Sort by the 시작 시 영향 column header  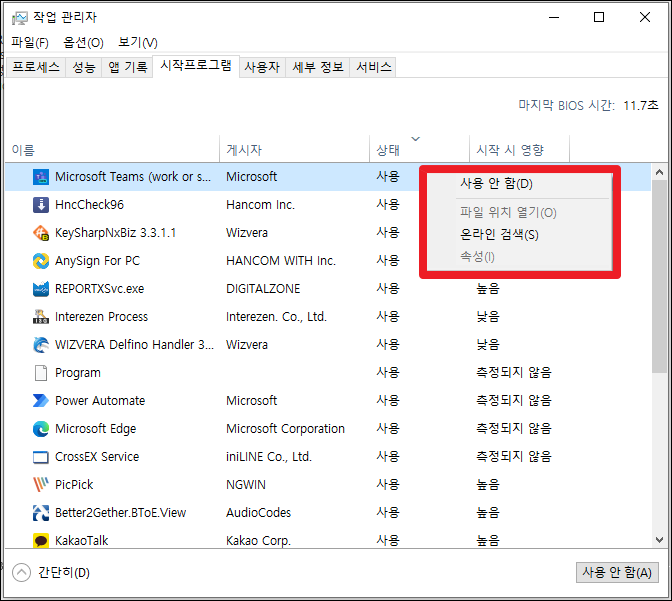tap(519, 150)
